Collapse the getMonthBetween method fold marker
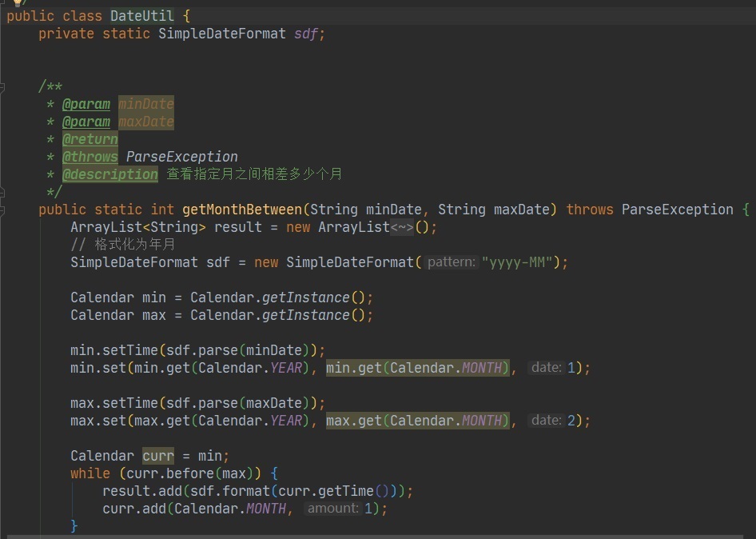The height and width of the screenshot is (539, 756). (2, 210)
